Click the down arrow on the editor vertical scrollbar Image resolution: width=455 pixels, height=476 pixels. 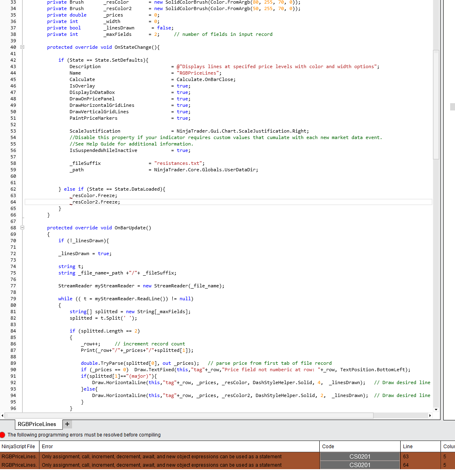click(x=435, y=410)
